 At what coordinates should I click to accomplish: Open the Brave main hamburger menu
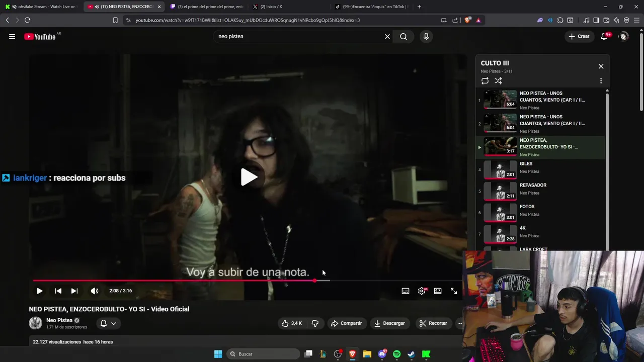(636, 20)
